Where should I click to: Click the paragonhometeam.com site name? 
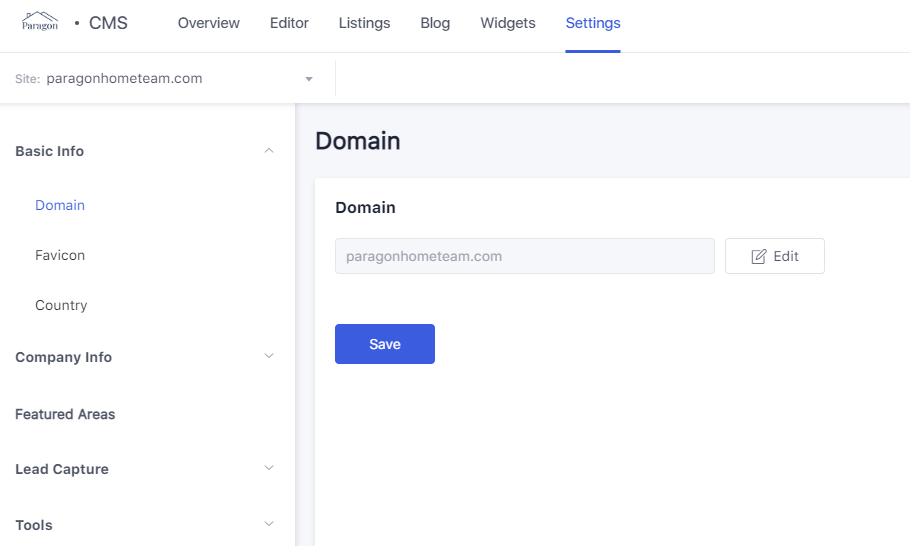[x=124, y=79]
